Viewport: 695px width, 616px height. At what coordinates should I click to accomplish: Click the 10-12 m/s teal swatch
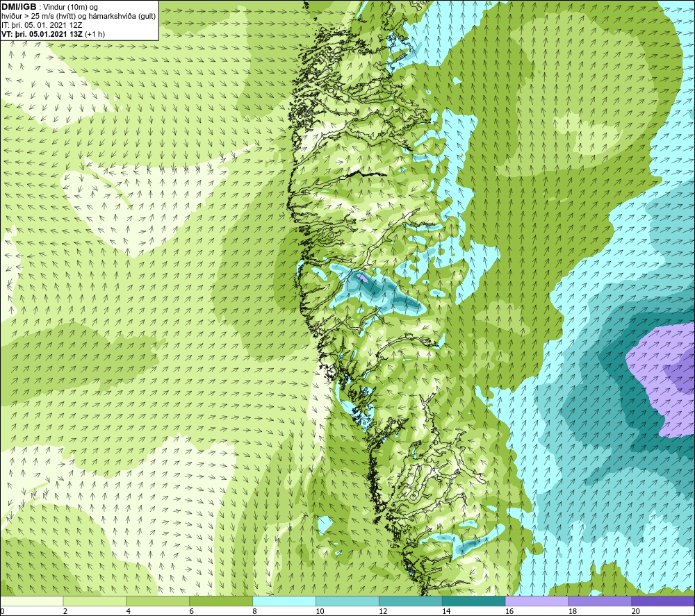(x=347, y=601)
